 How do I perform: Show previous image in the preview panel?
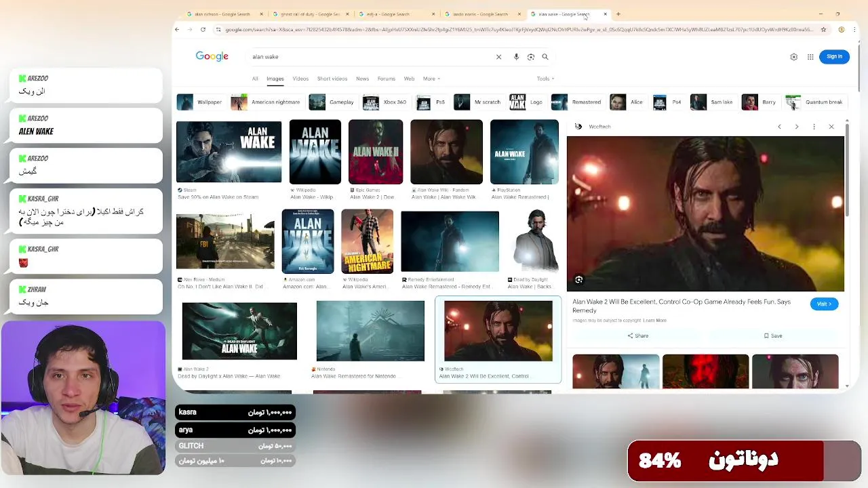coord(779,127)
